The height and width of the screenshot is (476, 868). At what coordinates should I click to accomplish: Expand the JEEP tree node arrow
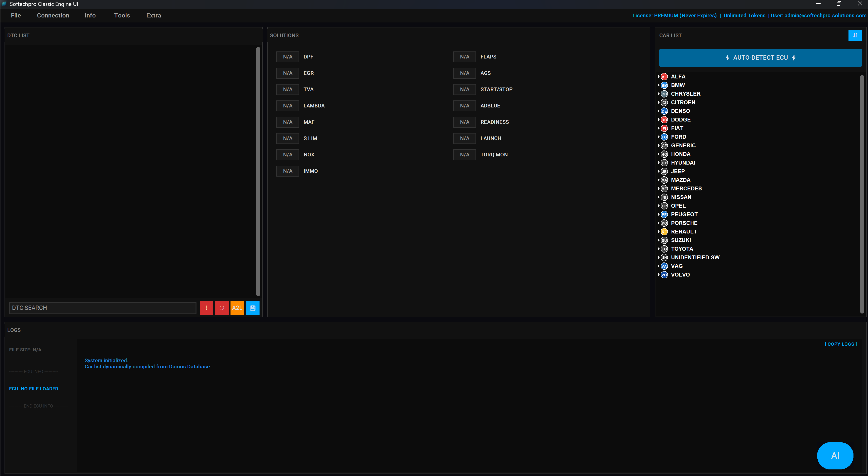click(659, 171)
